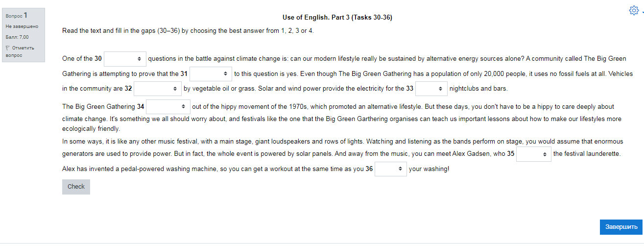The image size is (644, 246).
Task: Click the flag icon beside Отметить
Action: (8, 48)
